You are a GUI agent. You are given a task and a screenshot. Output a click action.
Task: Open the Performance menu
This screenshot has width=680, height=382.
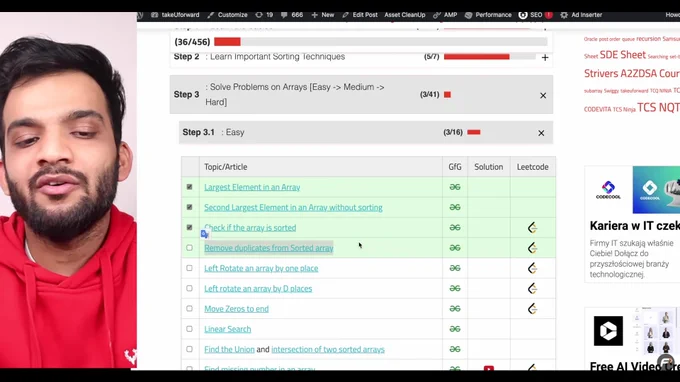(488, 15)
